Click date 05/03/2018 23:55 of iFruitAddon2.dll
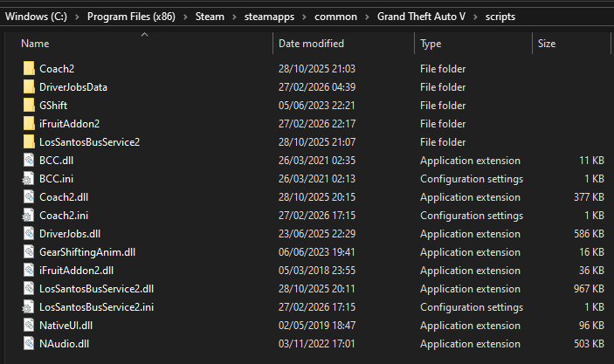Image resolution: width=614 pixels, height=364 pixels. click(317, 271)
